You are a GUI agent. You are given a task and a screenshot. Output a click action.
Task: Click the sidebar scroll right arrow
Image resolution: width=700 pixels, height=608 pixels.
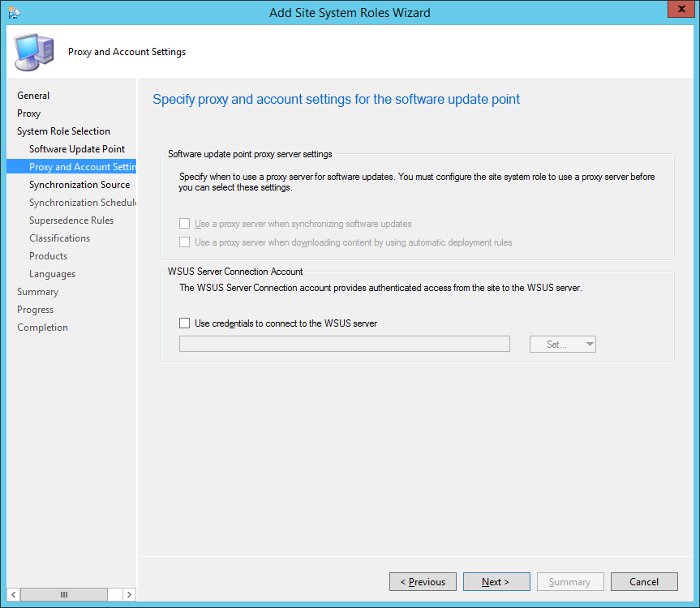pos(129,594)
